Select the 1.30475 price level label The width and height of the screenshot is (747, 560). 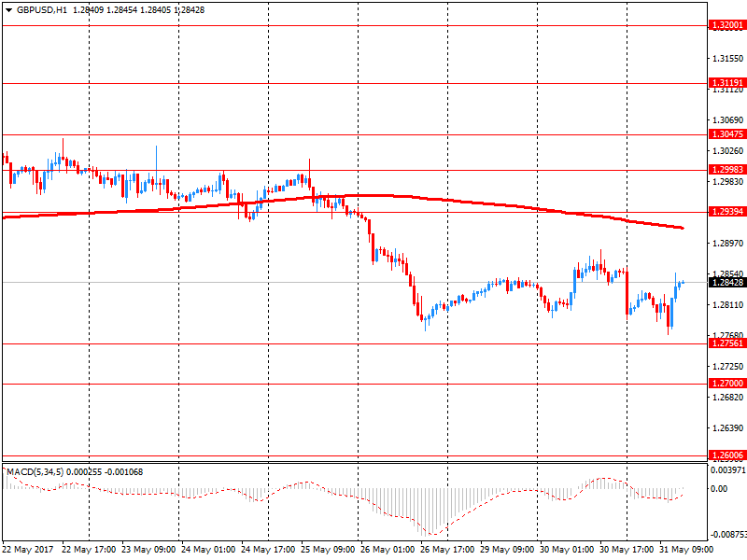pyautogui.click(x=727, y=134)
